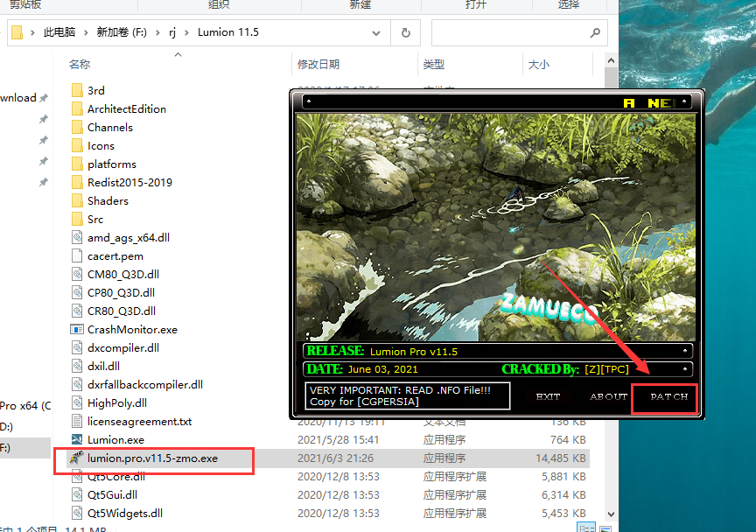756x532 pixels.
Task: Click the amd_ags_x64.dll file icon
Action: tap(77, 237)
